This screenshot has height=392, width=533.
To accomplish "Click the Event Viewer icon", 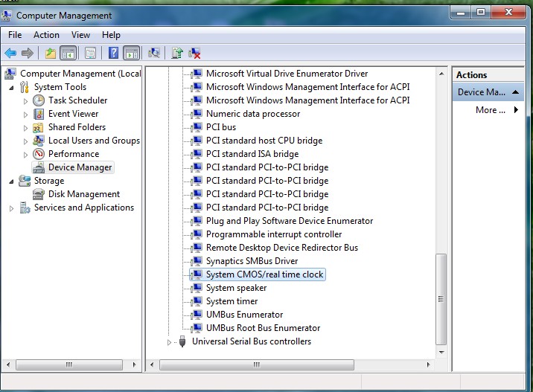I will [39, 114].
